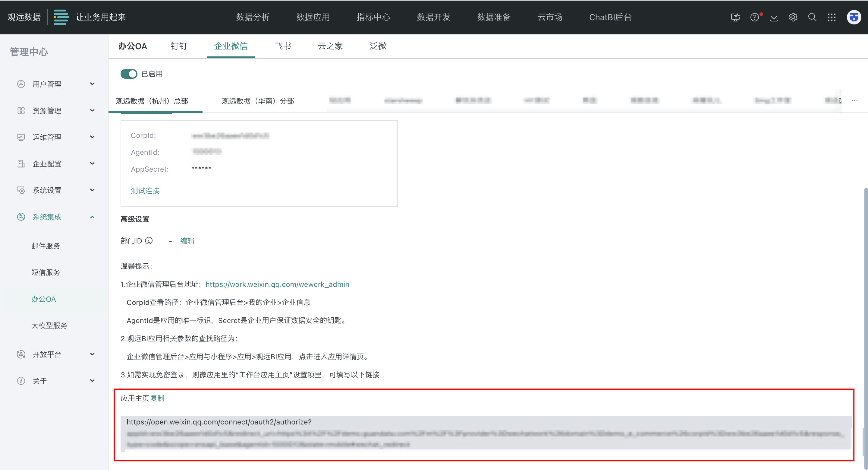The image size is (868, 470).
Task: Click the 测试连接 link
Action: [145, 190]
